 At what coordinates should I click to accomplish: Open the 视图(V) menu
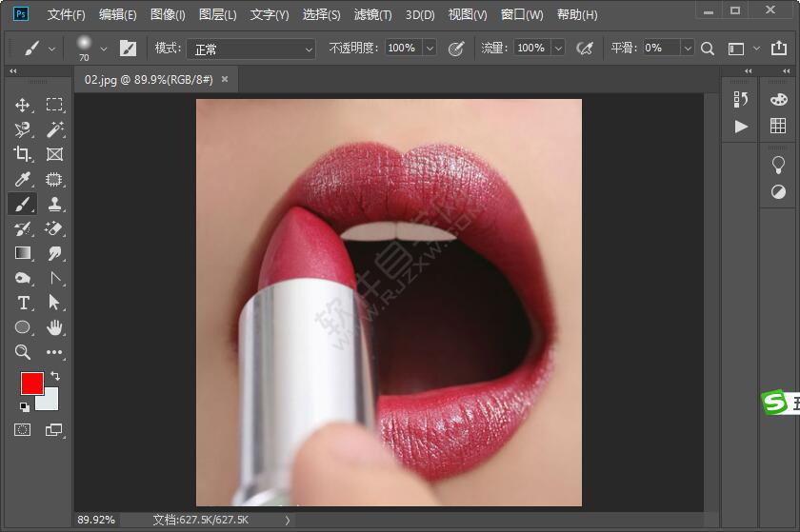468,15
